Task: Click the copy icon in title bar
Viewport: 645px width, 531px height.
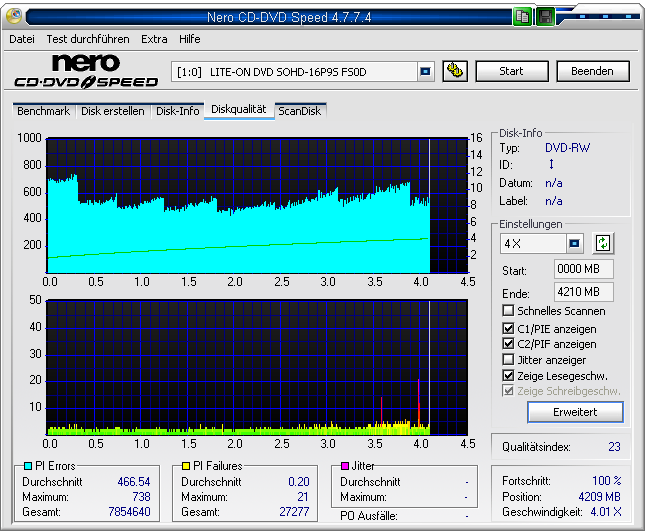Action: 523,16
